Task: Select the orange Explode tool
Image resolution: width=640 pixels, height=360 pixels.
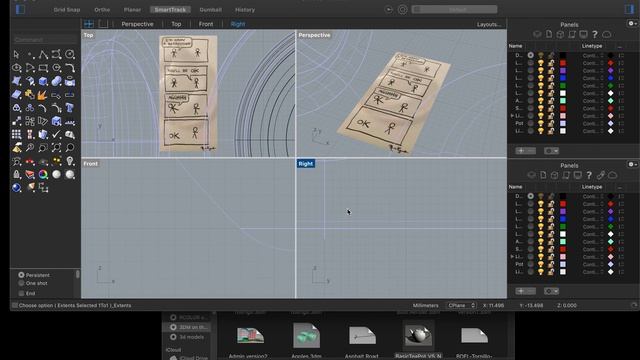Action: [42, 95]
